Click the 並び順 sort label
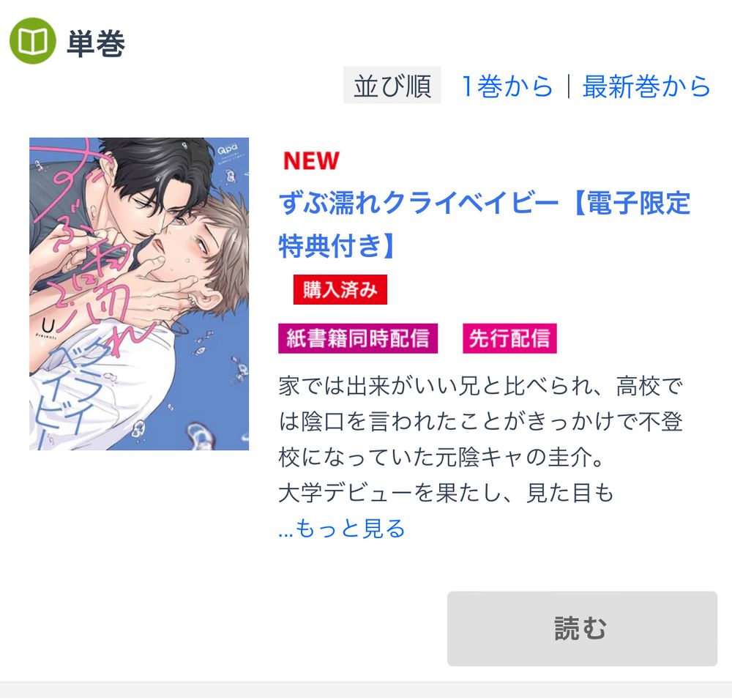The image size is (732, 700). point(392,85)
